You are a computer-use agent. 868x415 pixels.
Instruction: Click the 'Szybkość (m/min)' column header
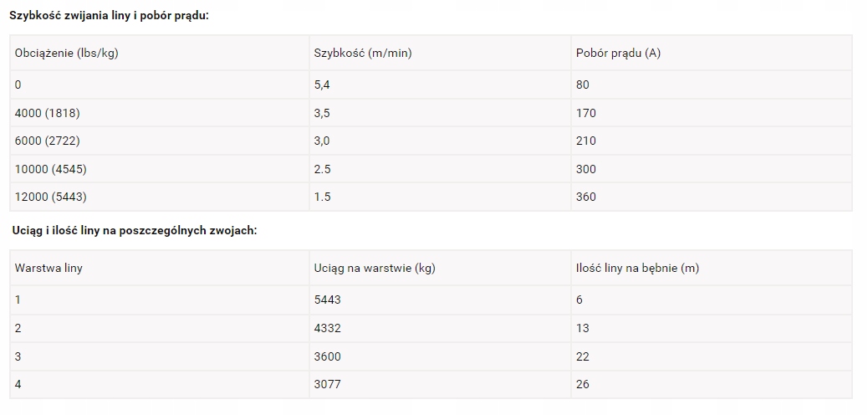pos(363,53)
